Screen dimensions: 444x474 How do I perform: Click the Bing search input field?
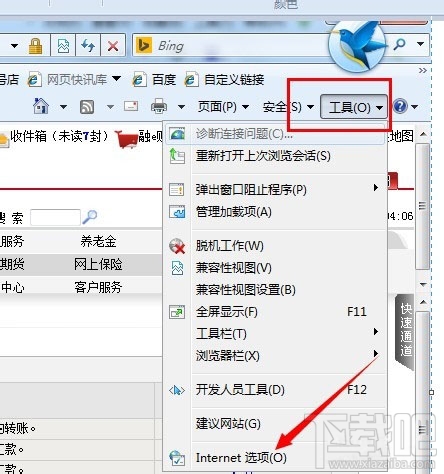click(x=233, y=46)
